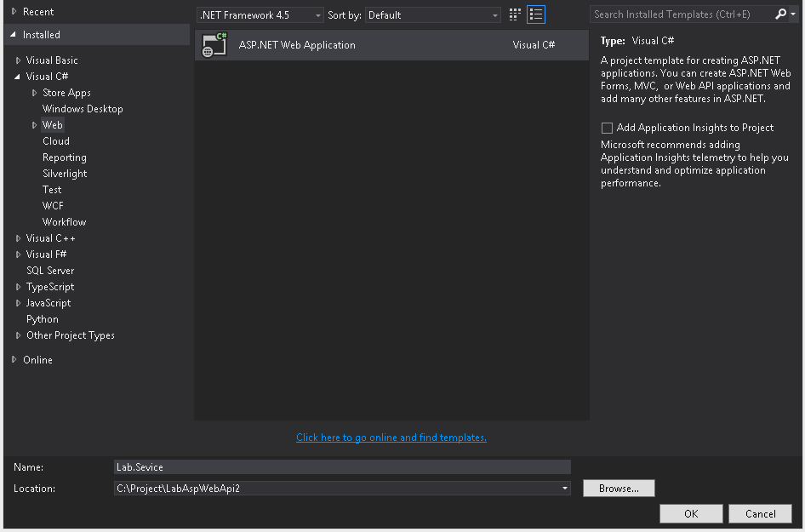Screen dimensions: 805x532
Task: Expand the Online section
Action: (x=14, y=359)
